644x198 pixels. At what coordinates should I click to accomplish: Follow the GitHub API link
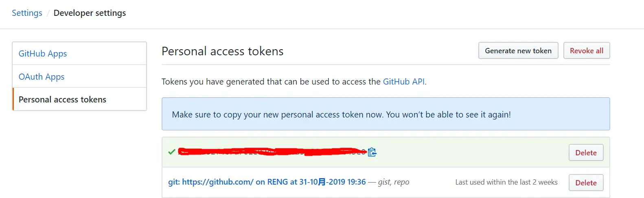(x=404, y=82)
